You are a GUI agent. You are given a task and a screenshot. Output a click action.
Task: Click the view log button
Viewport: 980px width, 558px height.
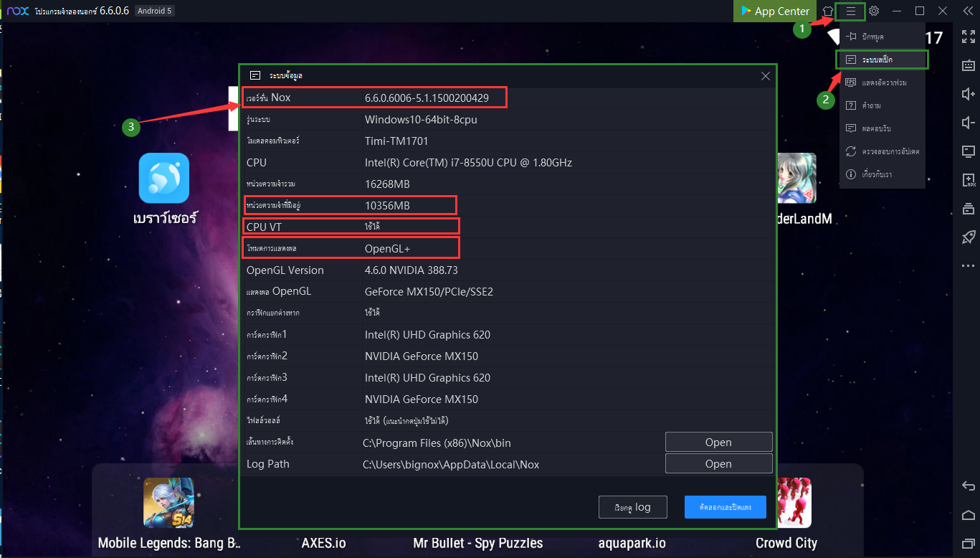pyautogui.click(x=633, y=507)
